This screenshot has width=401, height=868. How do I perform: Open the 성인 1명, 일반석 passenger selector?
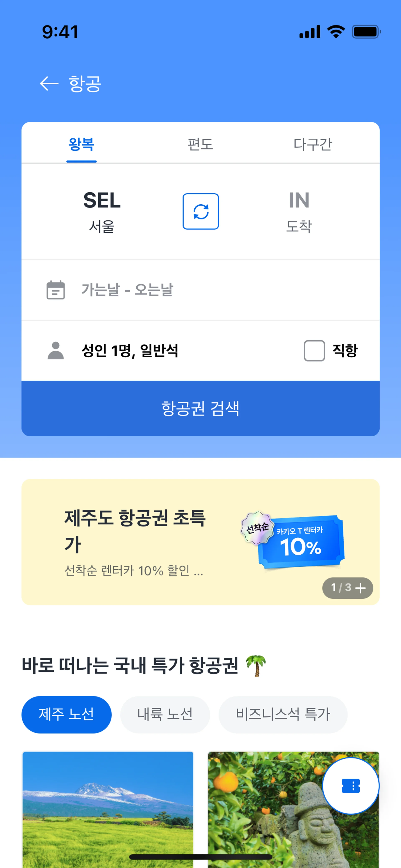point(130,350)
